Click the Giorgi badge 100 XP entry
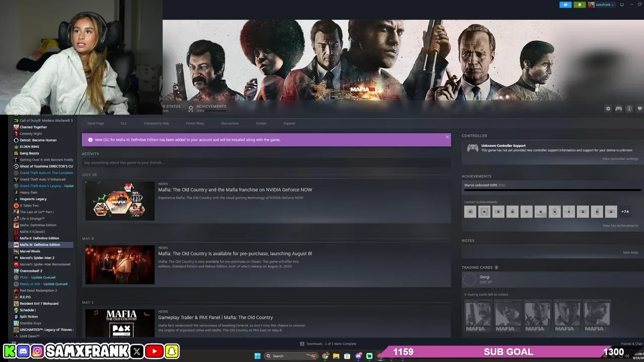This screenshot has width=644, height=362. pyautogui.click(x=552, y=280)
